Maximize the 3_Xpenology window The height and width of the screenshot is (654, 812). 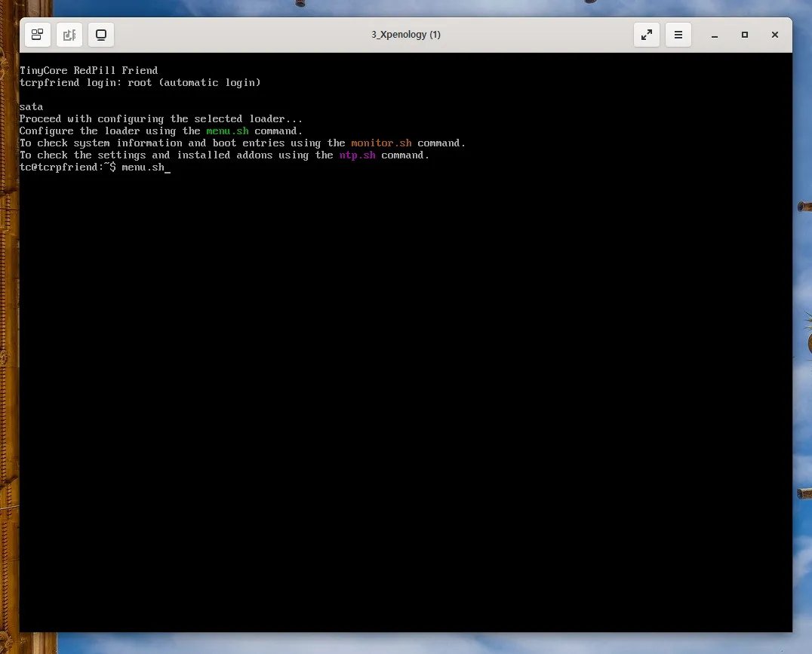coord(744,35)
